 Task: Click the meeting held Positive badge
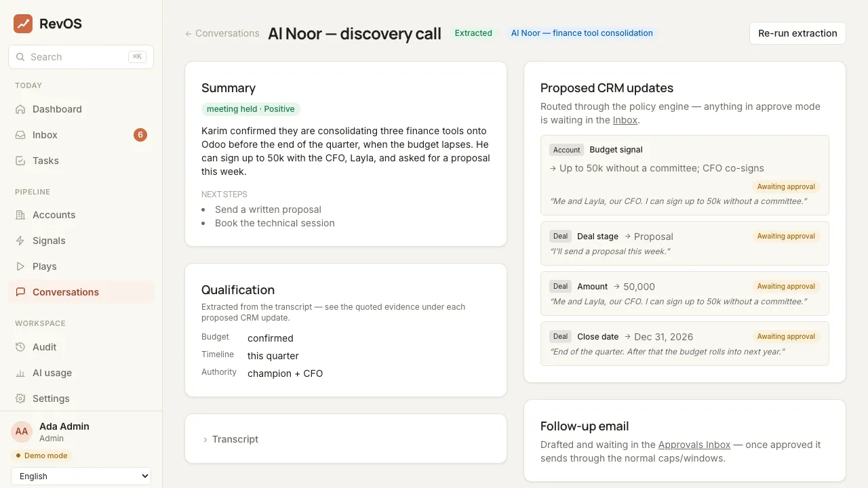[251, 109]
